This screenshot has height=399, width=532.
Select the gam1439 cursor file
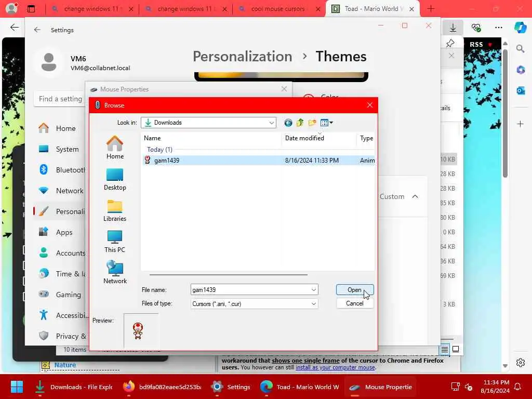[259, 161]
